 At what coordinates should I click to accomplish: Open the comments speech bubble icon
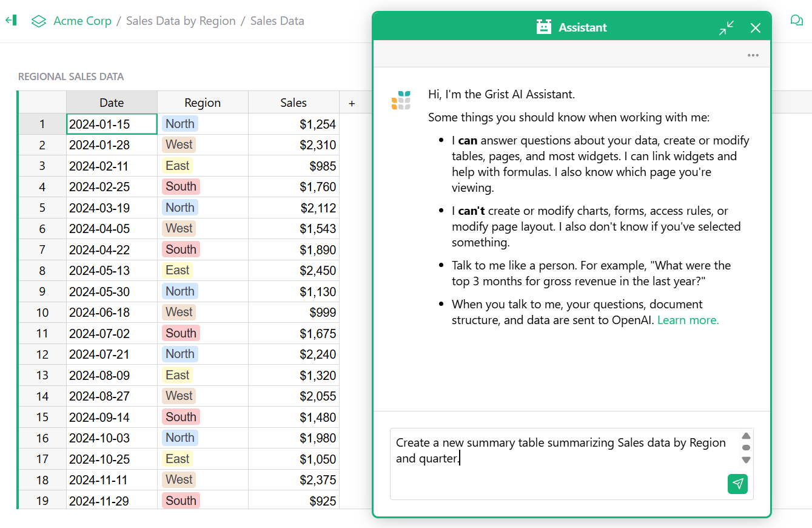[796, 21]
